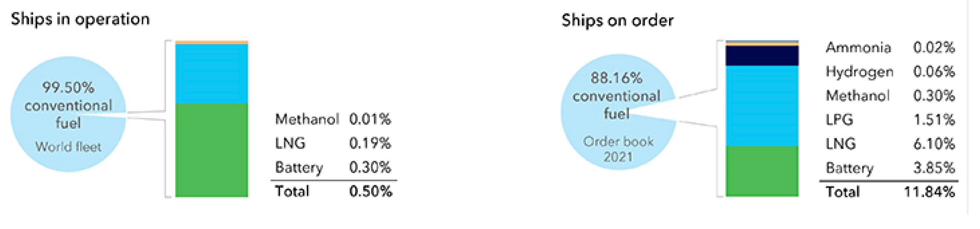980x229 pixels.
Task: Select the Methanol 0.01% value
Action: [x=370, y=119]
